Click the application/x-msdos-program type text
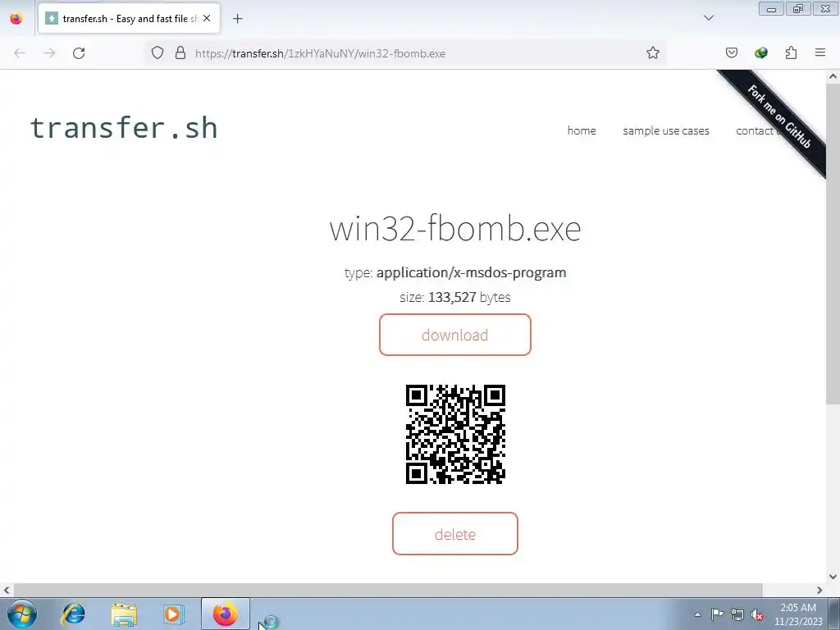The image size is (840, 630). [x=471, y=272]
